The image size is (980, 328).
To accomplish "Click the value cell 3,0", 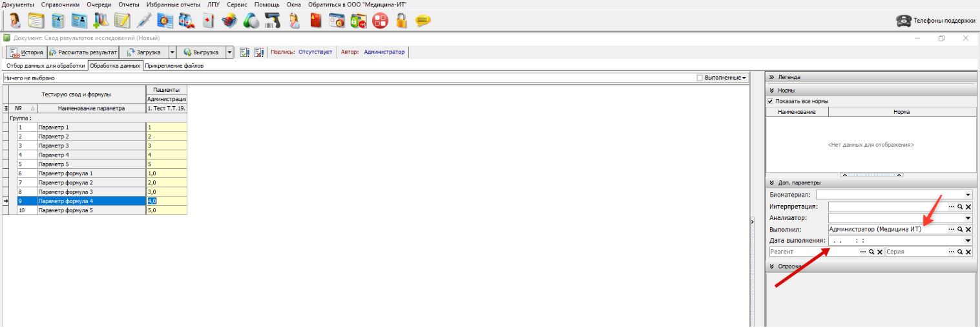I will point(167,192).
